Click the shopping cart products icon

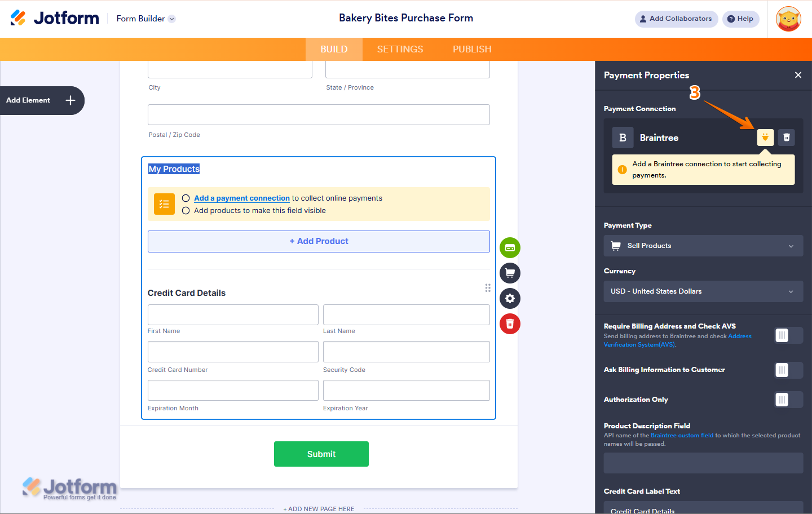[510, 273]
